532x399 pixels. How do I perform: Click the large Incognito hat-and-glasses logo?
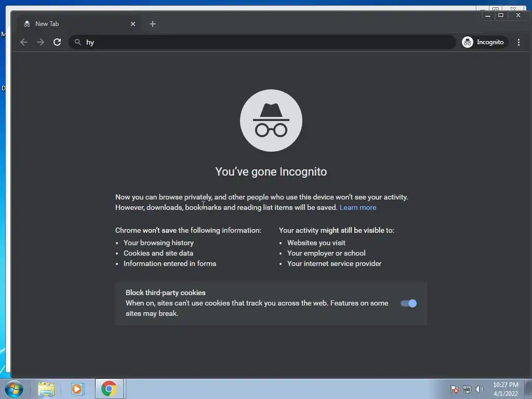pyautogui.click(x=271, y=121)
